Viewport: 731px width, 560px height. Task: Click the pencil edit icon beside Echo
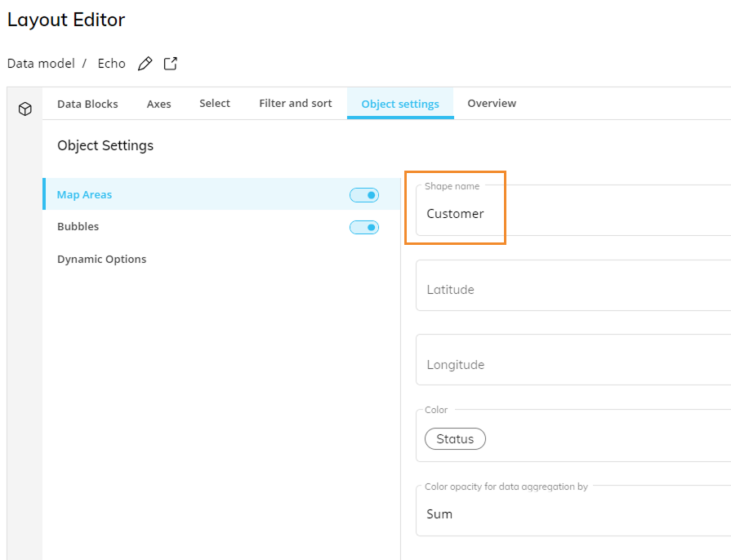tap(145, 64)
